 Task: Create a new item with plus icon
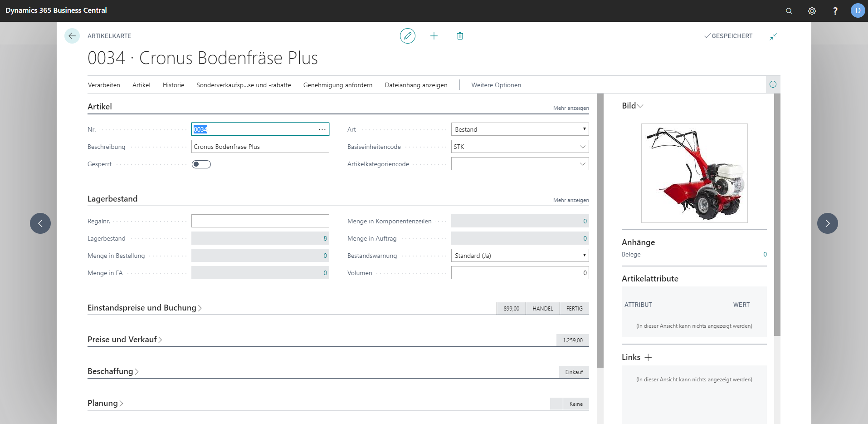click(434, 36)
